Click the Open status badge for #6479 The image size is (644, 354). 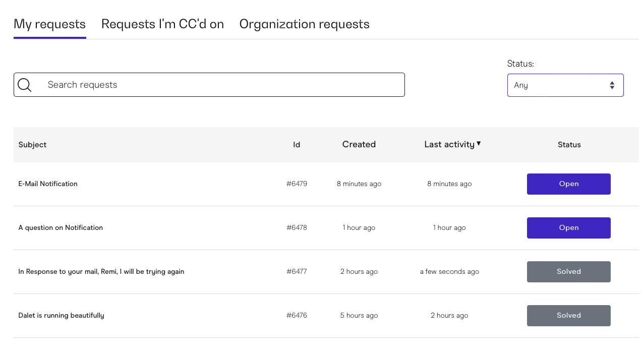click(x=569, y=184)
